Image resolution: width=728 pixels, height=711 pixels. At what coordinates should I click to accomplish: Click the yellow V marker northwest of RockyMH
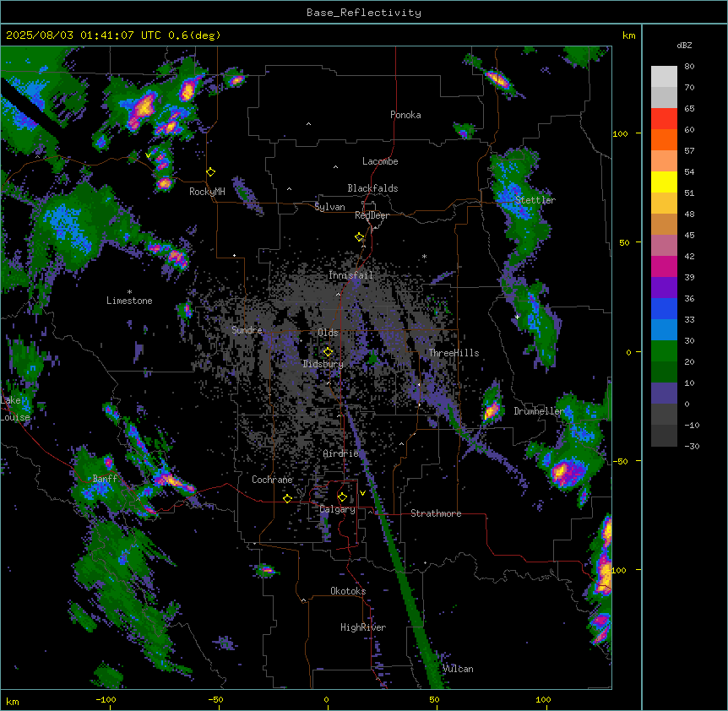(x=148, y=155)
